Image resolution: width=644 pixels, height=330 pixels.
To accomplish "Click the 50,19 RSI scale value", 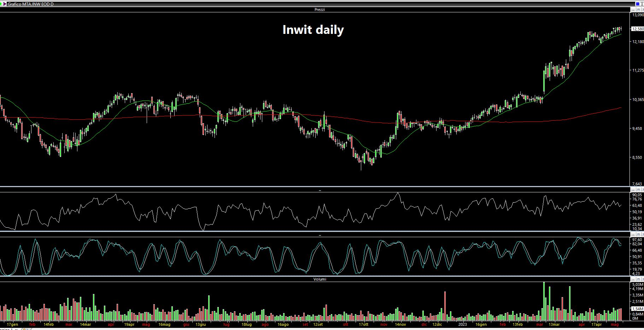I will [637, 212].
